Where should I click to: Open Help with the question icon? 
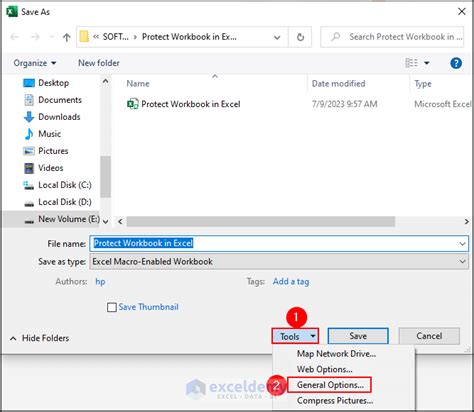click(x=456, y=63)
